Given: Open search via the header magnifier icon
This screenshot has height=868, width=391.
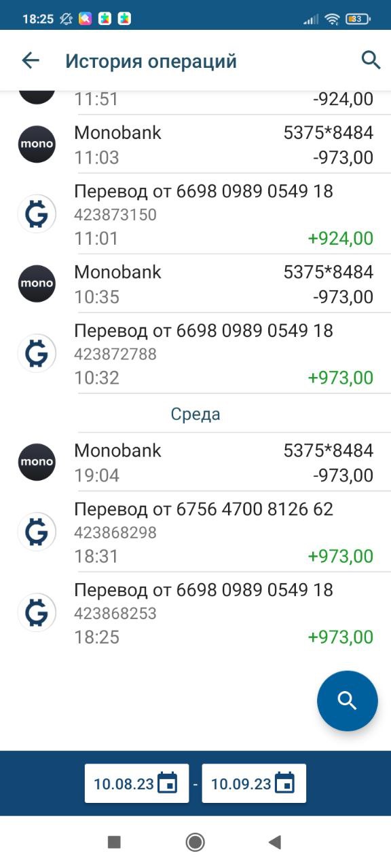Looking at the screenshot, I should click(371, 60).
